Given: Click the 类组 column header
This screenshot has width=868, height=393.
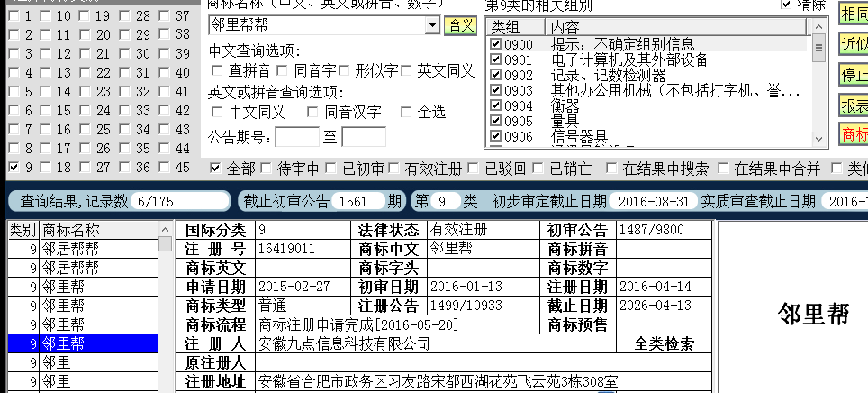Looking at the screenshot, I should click(515, 27).
